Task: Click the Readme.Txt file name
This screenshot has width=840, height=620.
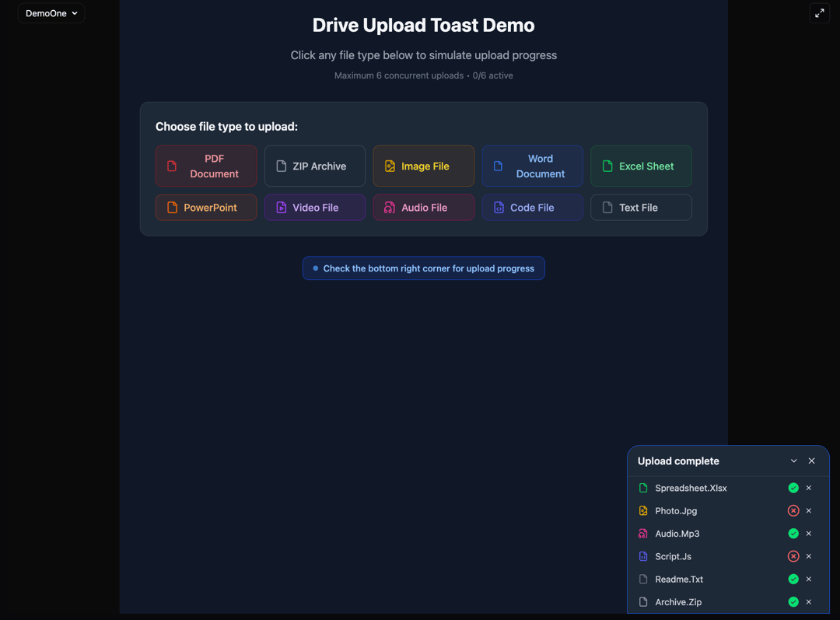Action: (x=679, y=580)
